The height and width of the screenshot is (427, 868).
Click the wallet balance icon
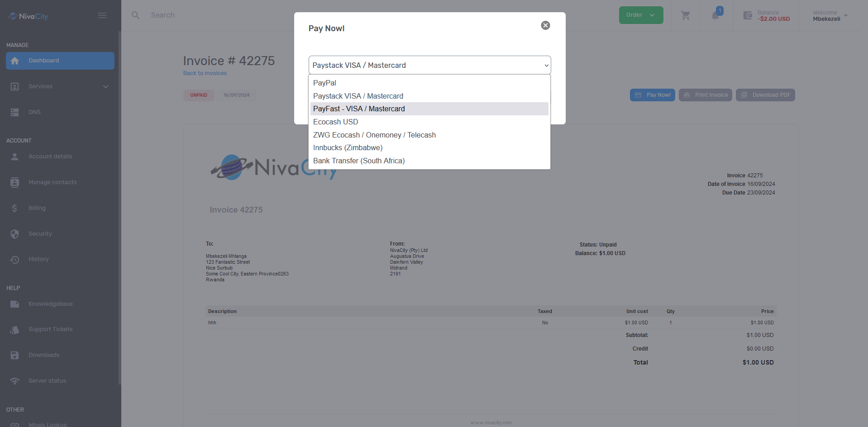pyautogui.click(x=748, y=15)
